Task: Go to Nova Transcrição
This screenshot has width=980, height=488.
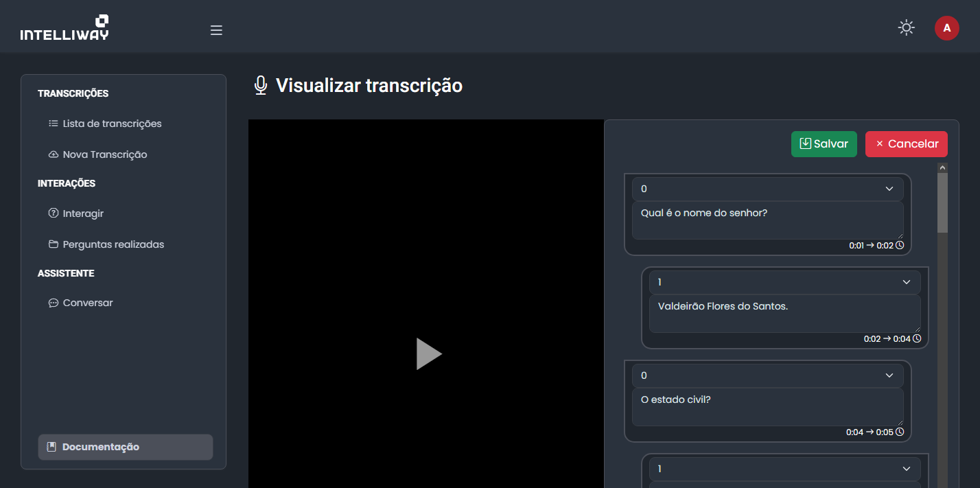Action: 104,154
